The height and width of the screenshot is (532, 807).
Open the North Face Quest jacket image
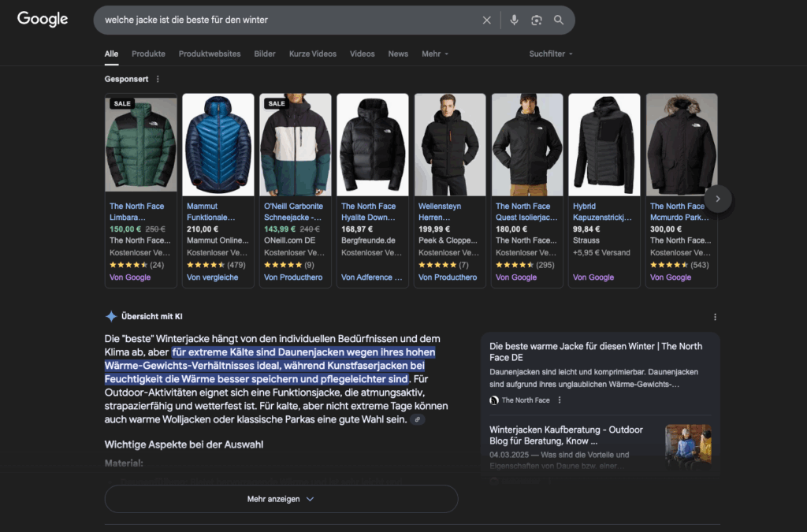pos(526,144)
